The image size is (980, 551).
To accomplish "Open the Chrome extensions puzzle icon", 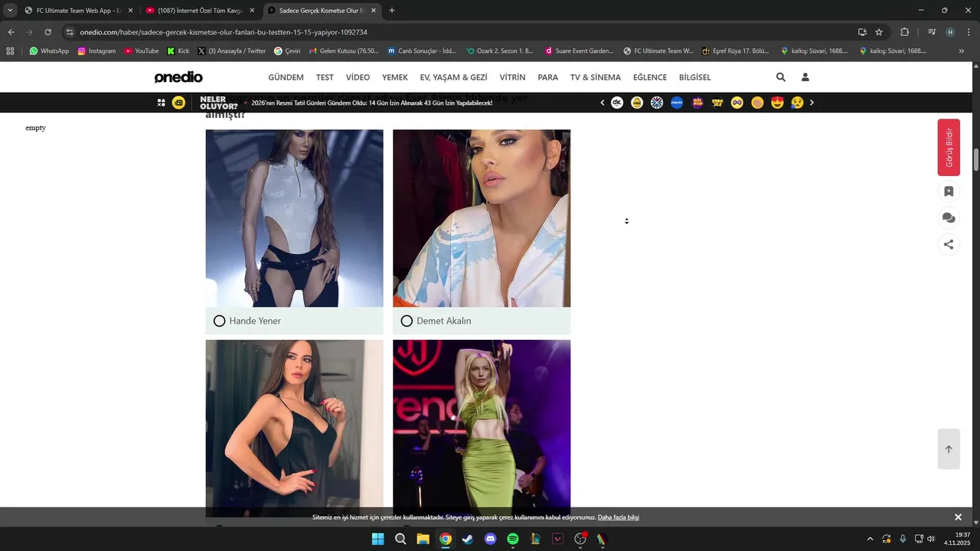I will pos(904,32).
